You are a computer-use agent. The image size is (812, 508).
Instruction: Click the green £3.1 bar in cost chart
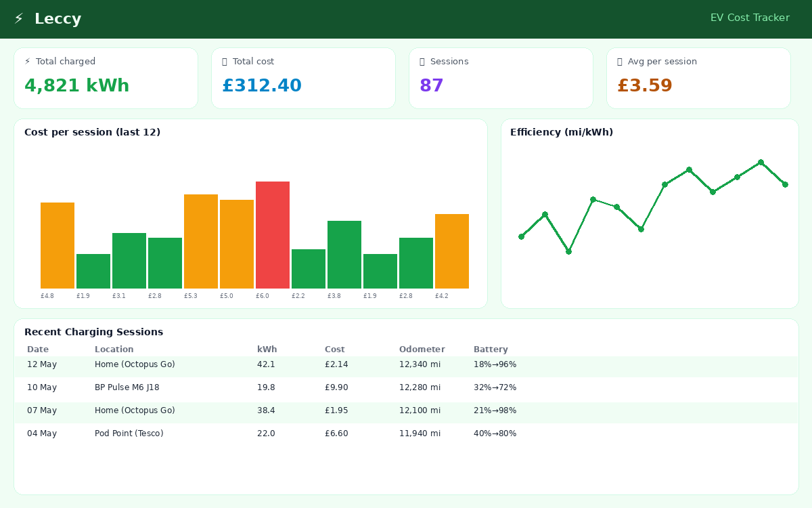click(x=129, y=261)
